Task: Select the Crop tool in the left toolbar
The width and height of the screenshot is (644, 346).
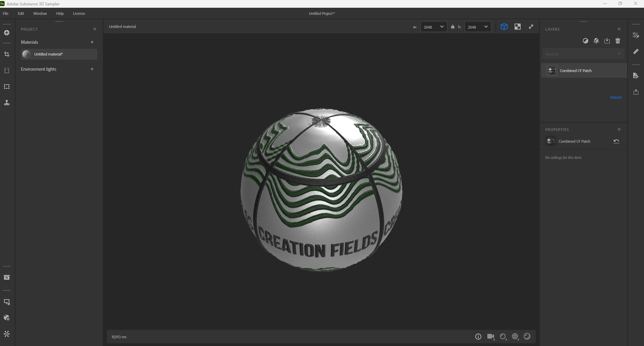Action: [x=6, y=54]
